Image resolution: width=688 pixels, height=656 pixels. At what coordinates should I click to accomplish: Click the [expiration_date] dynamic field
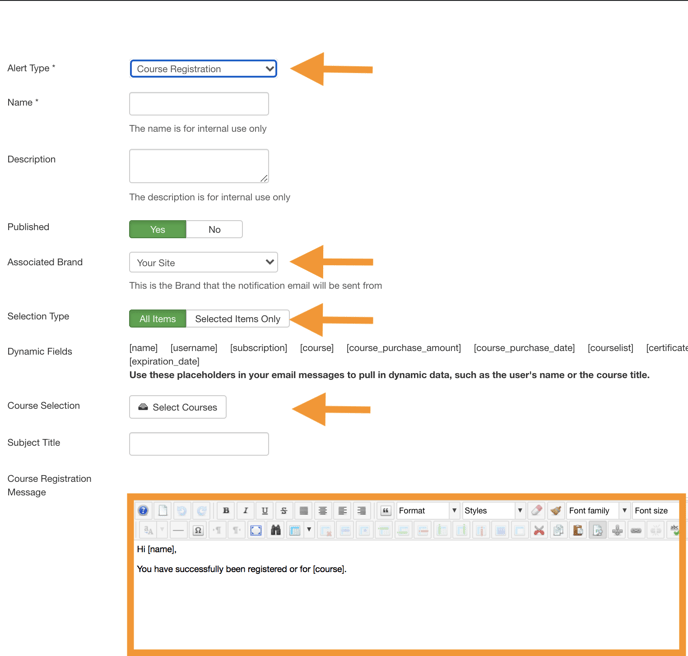(x=165, y=362)
